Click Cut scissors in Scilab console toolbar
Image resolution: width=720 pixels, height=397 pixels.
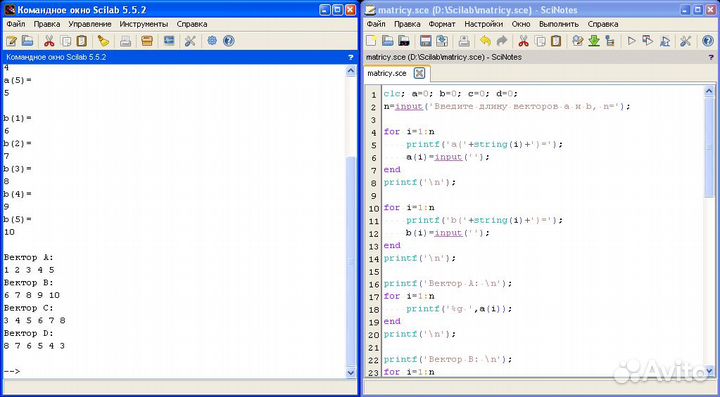point(49,41)
